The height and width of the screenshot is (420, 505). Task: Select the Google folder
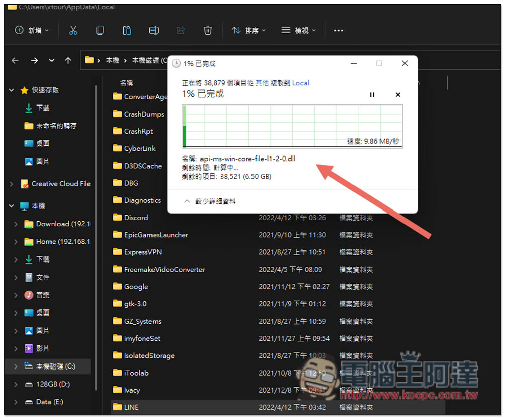[131, 287]
